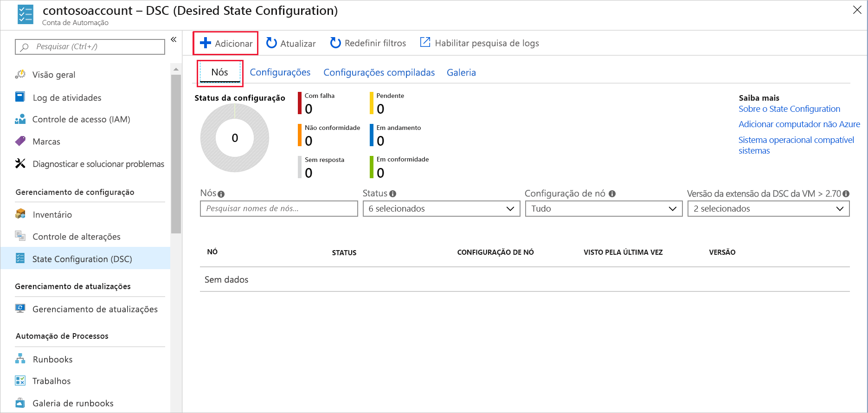This screenshot has width=868, height=413.
Task: Click the red Com falha status bar
Action: click(x=300, y=103)
